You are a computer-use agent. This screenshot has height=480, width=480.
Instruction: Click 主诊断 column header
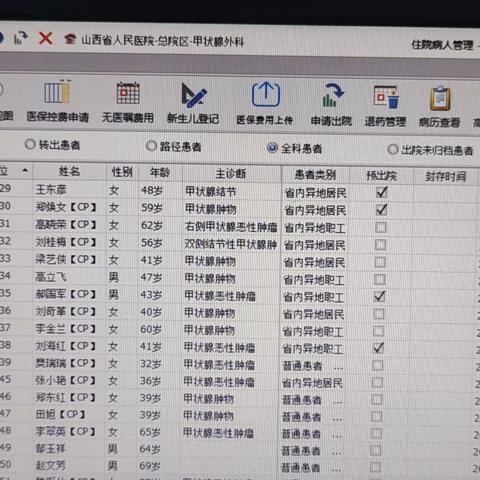click(231, 173)
